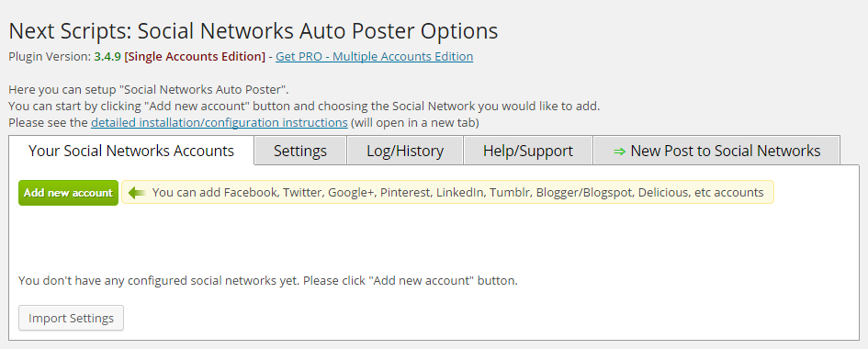Switch to the Settings tab

pos(300,151)
